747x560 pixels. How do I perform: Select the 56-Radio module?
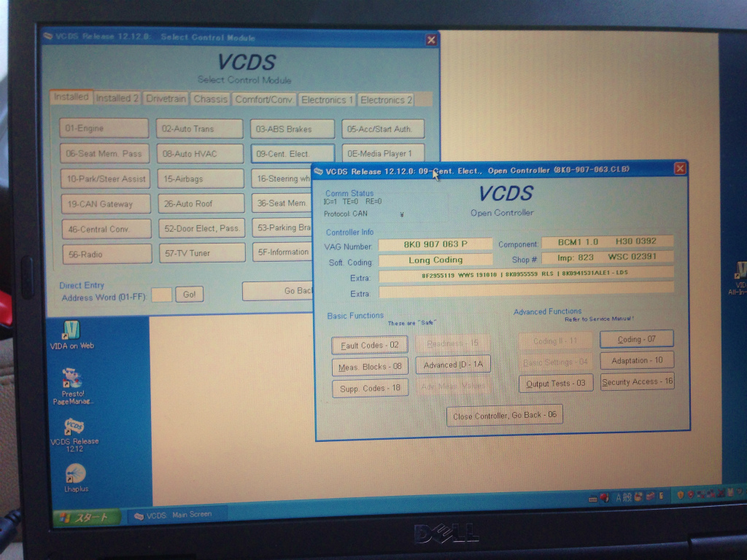pos(107,254)
